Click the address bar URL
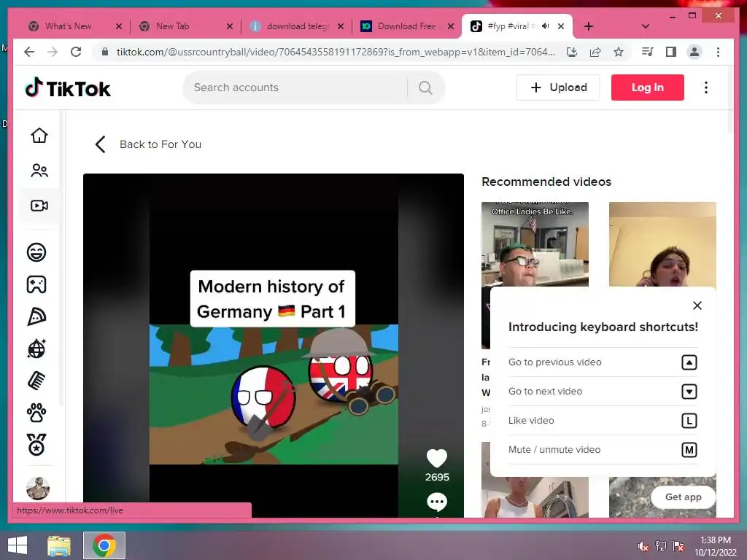The image size is (747, 560). pos(336,52)
